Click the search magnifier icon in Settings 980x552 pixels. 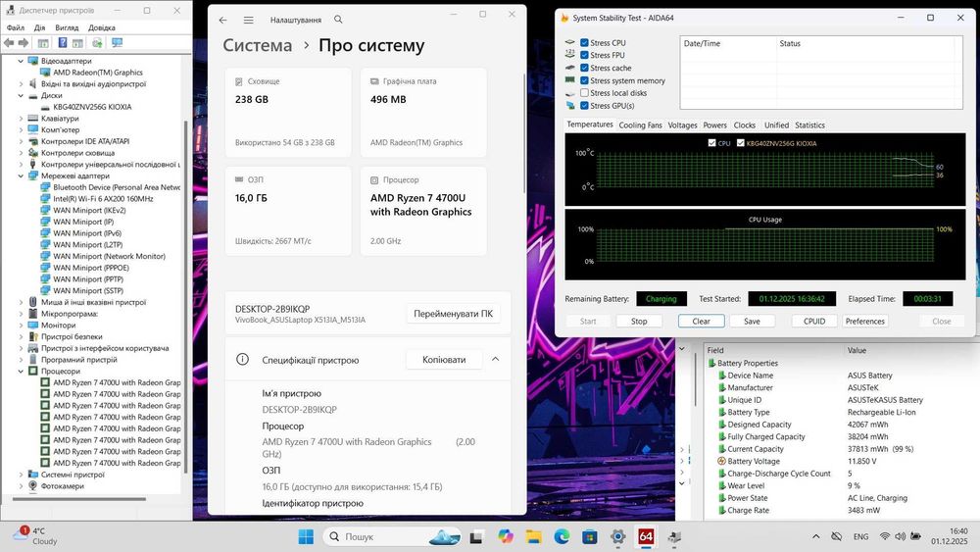point(338,20)
